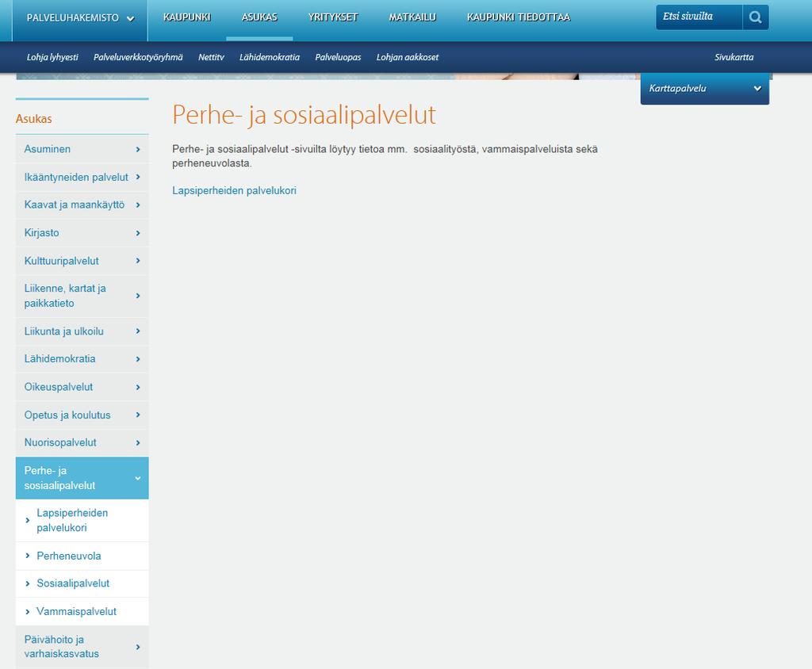The height and width of the screenshot is (669, 812).
Task: Open the Kaupunki main menu tab
Action: (x=187, y=17)
